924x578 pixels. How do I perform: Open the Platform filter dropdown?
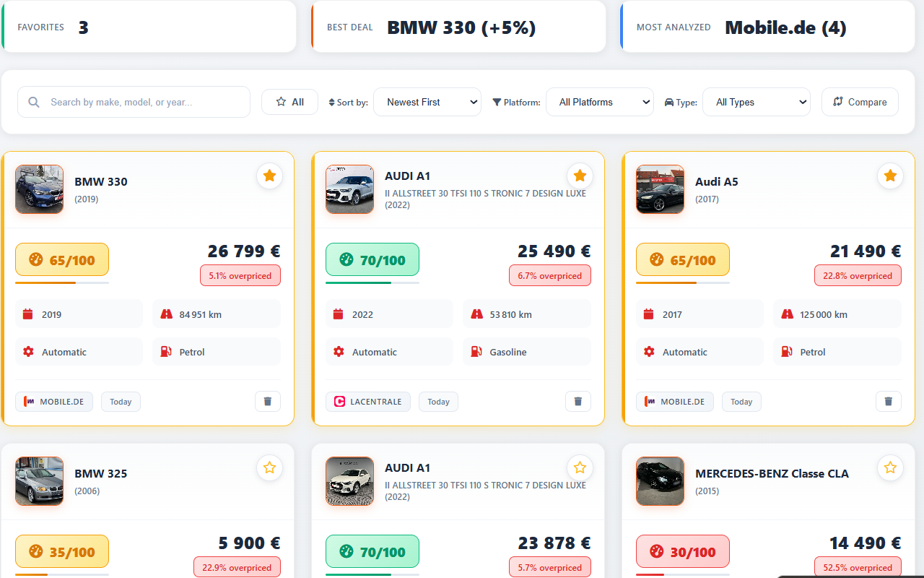click(600, 102)
